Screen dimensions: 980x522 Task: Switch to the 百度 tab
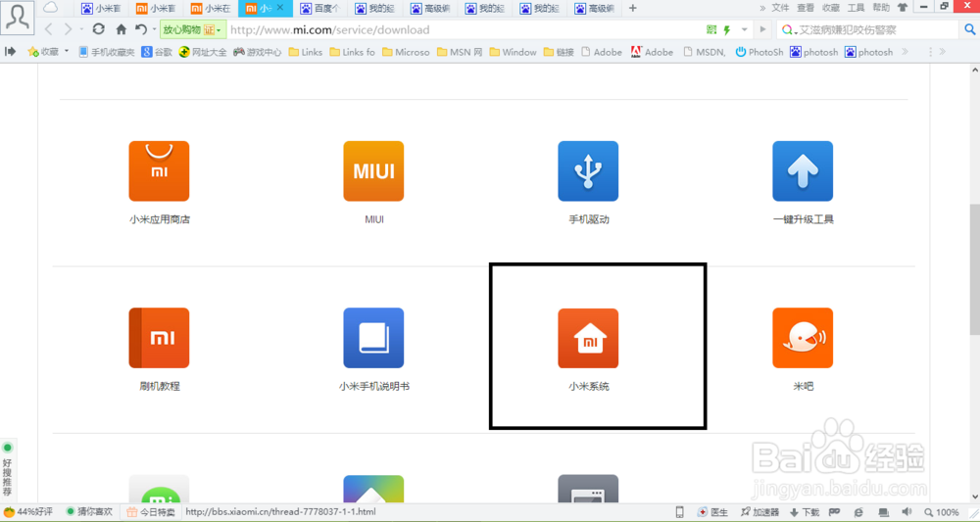point(319,8)
